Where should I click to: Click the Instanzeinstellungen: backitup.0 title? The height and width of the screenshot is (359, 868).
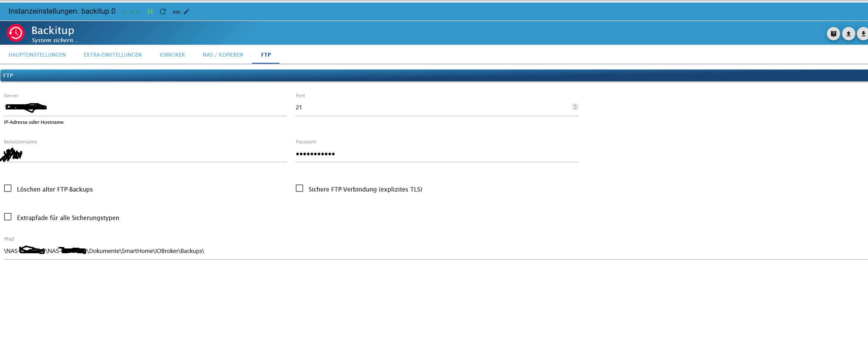pyautogui.click(x=62, y=11)
